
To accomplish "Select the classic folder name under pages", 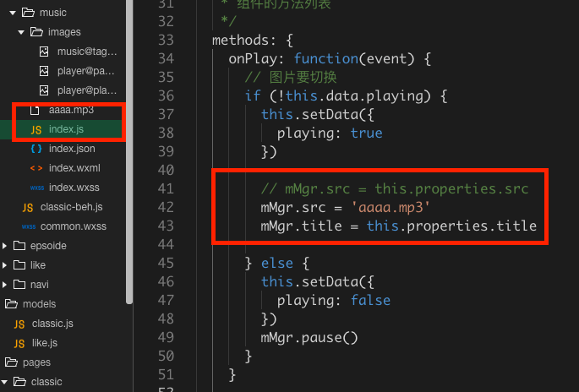I will tap(46, 382).
